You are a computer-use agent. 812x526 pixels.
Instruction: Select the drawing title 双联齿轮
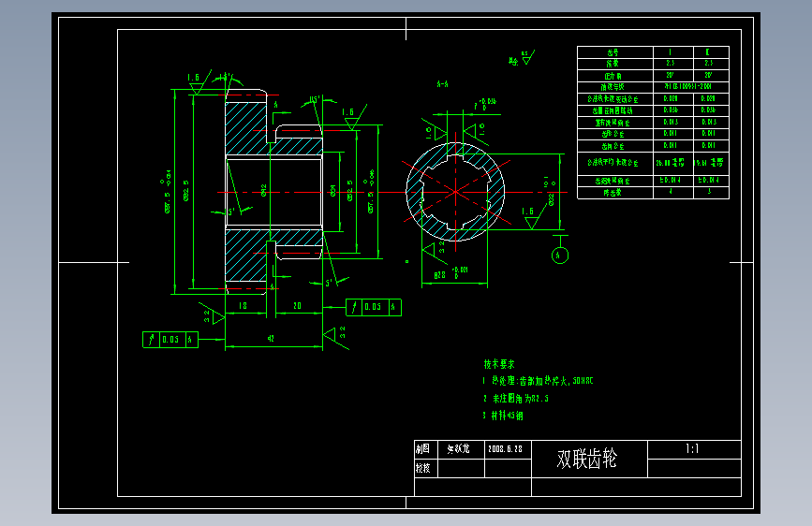click(586, 459)
